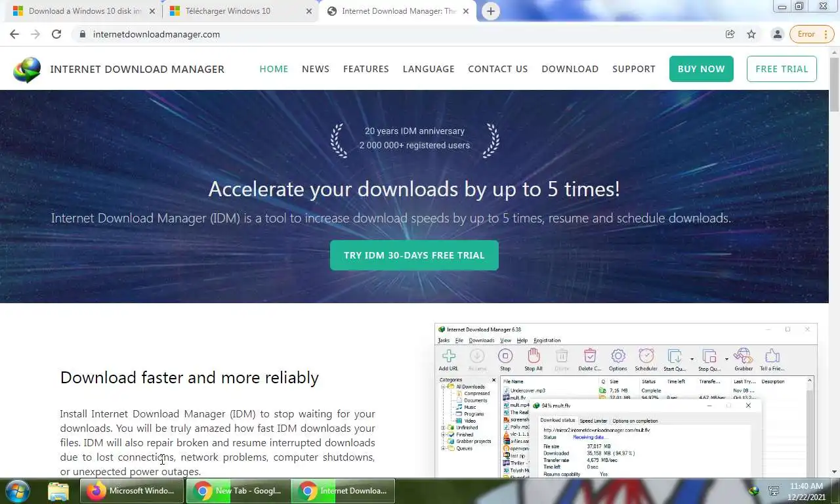Screen dimensions: 840x504
Task: Open the Windows Start orb
Action: (x=18, y=491)
